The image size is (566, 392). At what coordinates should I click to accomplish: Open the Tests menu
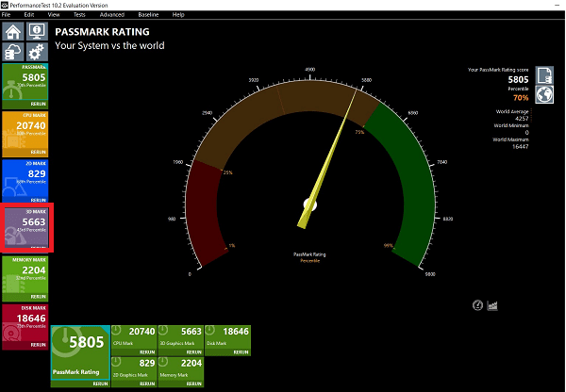pos(79,15)
